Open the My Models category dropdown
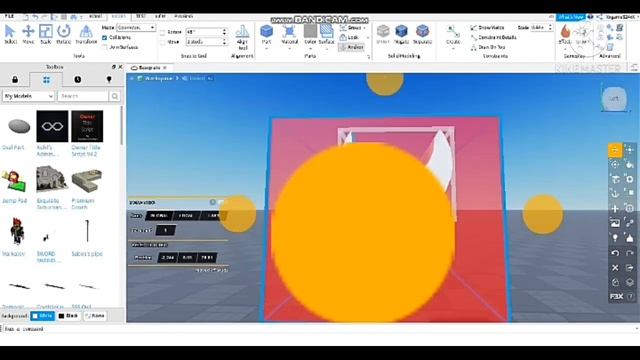The width and height of the screenshot is (640, 360). 28,96
